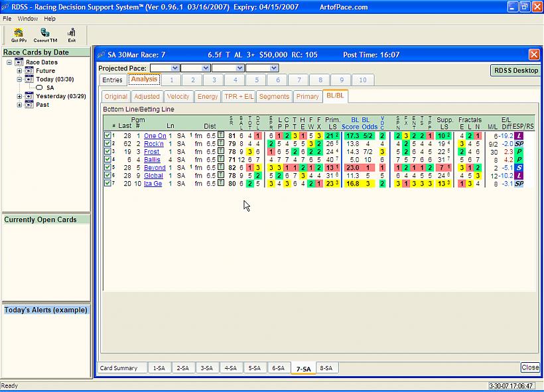
Task: Uncheck the checkbox for horse Rock'n
Action: click(107, 143)
